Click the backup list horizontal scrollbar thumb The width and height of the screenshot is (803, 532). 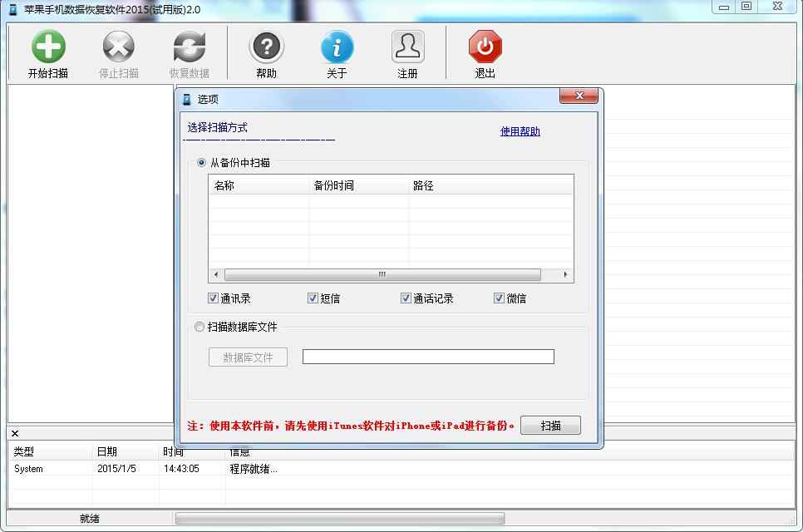point(382,274)
